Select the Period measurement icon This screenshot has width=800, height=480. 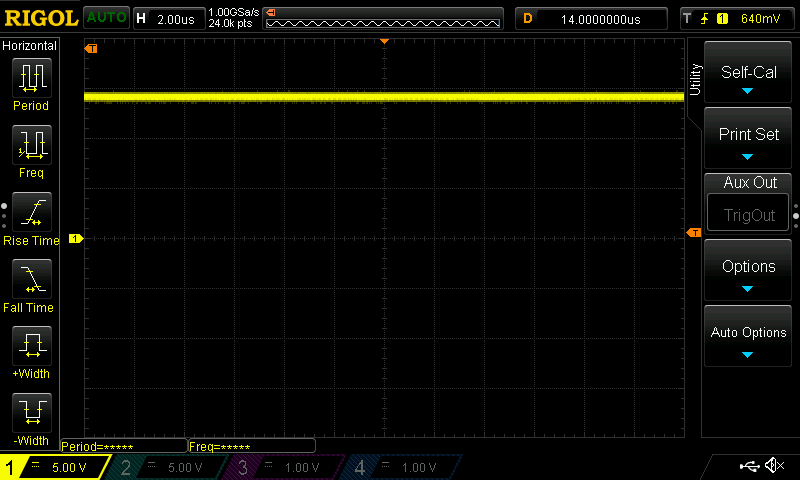[x=32, y=78]
